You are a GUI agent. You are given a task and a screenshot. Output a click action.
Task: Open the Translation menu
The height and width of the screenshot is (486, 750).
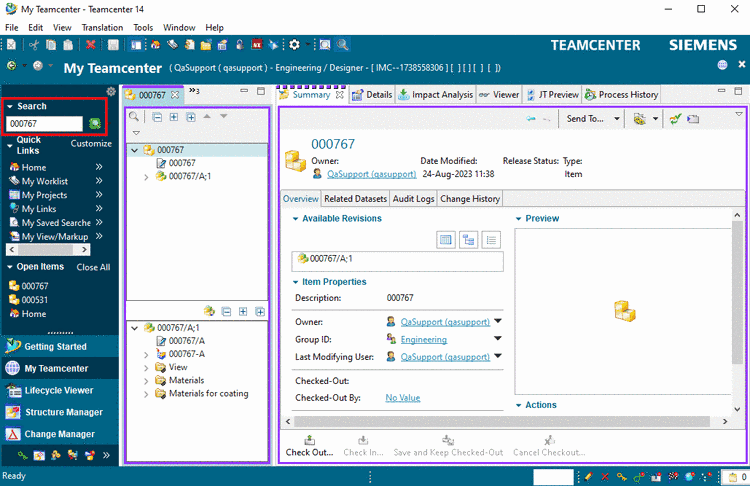point(102,28)
